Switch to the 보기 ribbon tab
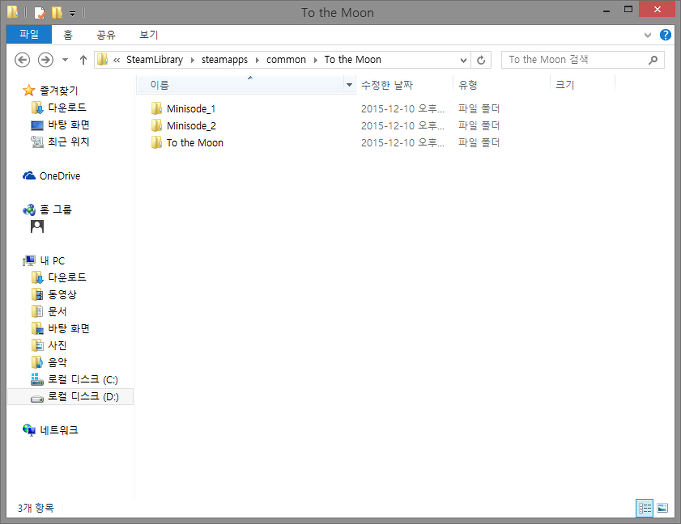Image resolution: width=681 pixels, height=524 pixels. point(149,35)
